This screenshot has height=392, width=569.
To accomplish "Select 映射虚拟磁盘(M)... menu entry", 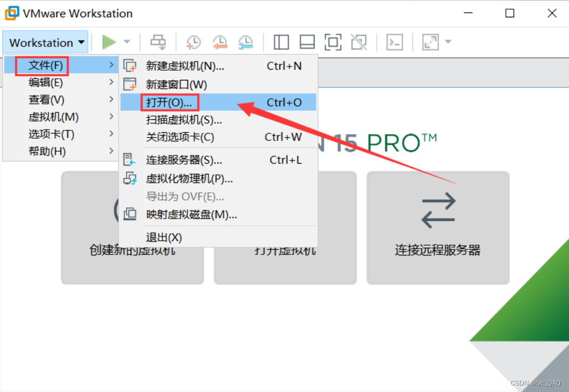I will pos(219,214).
